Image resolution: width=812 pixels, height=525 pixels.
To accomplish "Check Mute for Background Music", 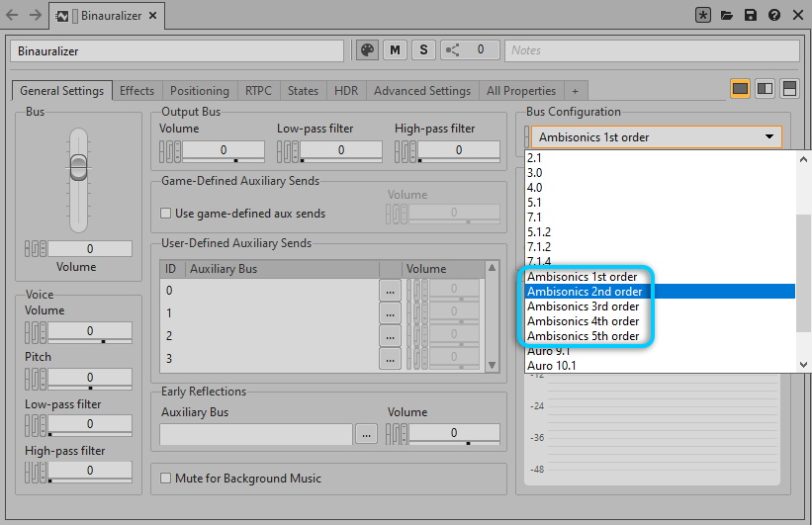I will tap(166, 479).
